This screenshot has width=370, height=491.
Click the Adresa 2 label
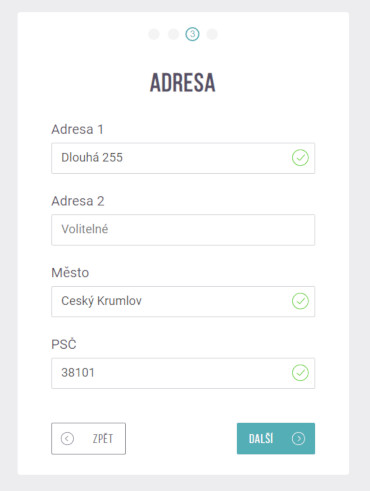(x=78, y=201)
